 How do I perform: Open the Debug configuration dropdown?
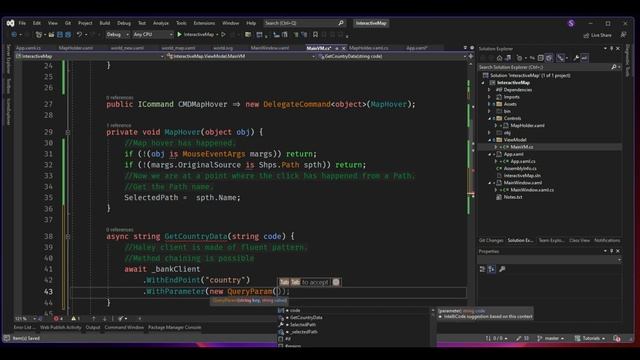tap(118, 35)
